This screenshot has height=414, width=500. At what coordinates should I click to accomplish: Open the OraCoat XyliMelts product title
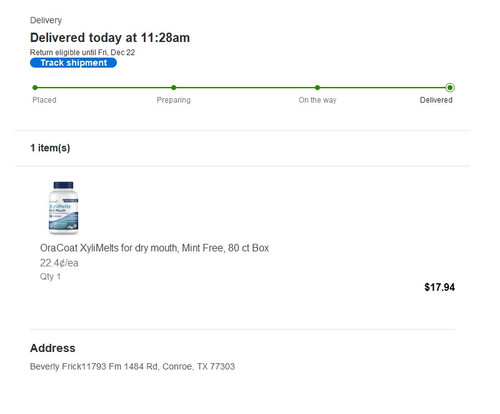pyautogui.click(x=154, y=248)
